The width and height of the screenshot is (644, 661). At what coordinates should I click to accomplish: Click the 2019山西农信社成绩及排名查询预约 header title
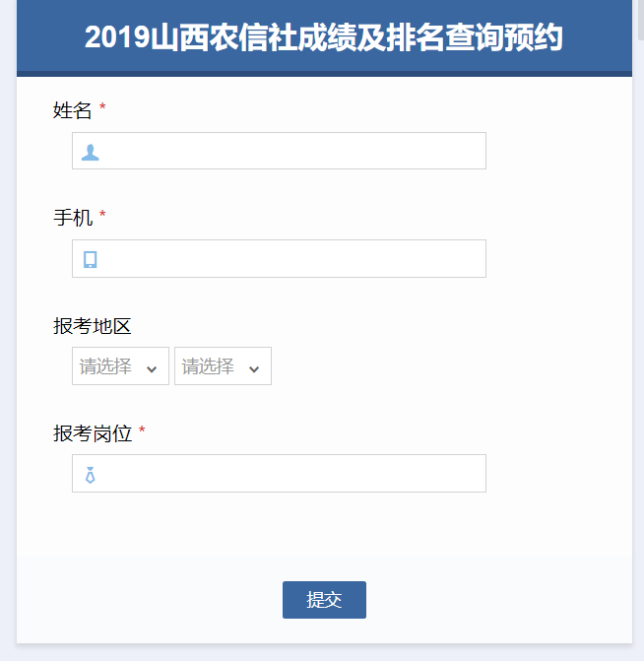(324, 37)
